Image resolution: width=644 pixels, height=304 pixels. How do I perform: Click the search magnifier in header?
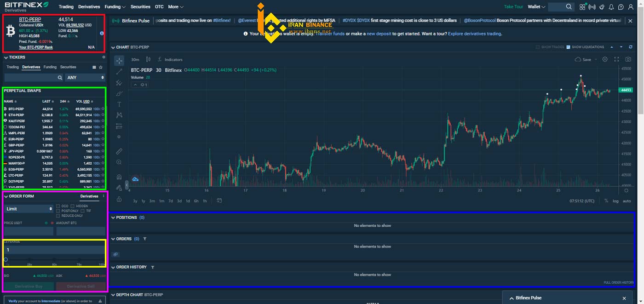pos(569,7)
